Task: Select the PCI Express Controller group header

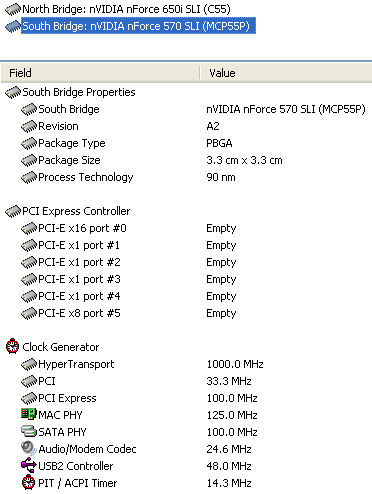Action: click(186, 211)
